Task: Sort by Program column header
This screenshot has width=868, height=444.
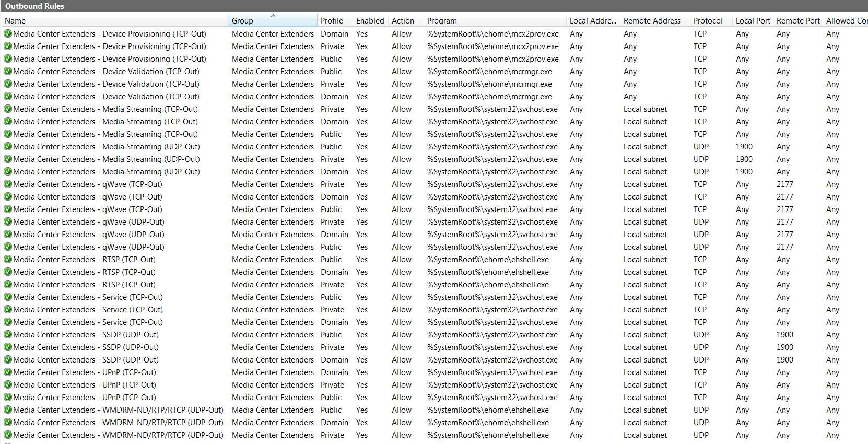Action: pos(495,21)
